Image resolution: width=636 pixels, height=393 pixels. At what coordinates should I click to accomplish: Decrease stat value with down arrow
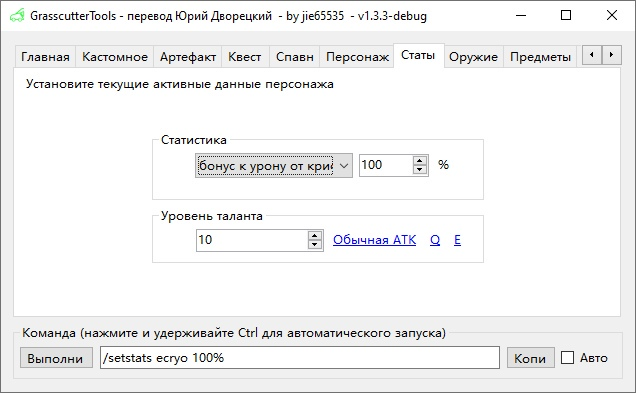[x=420, y=170]
